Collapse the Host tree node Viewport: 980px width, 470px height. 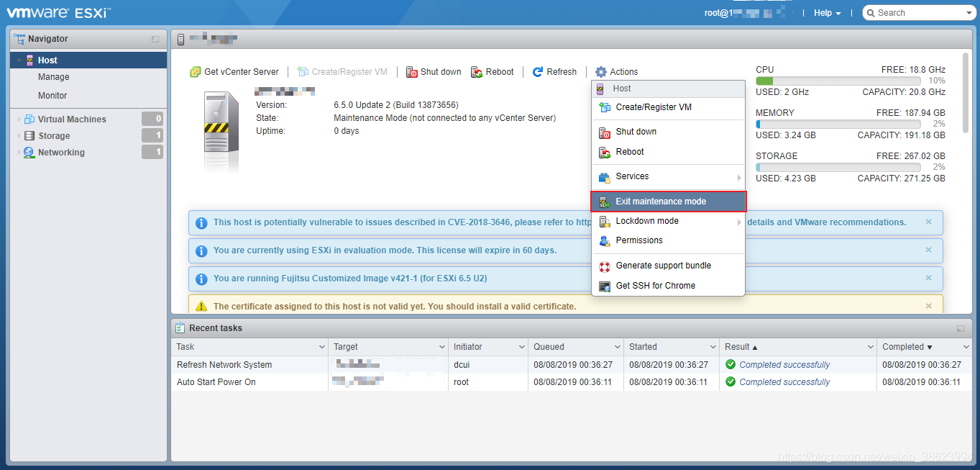(19, 60)
